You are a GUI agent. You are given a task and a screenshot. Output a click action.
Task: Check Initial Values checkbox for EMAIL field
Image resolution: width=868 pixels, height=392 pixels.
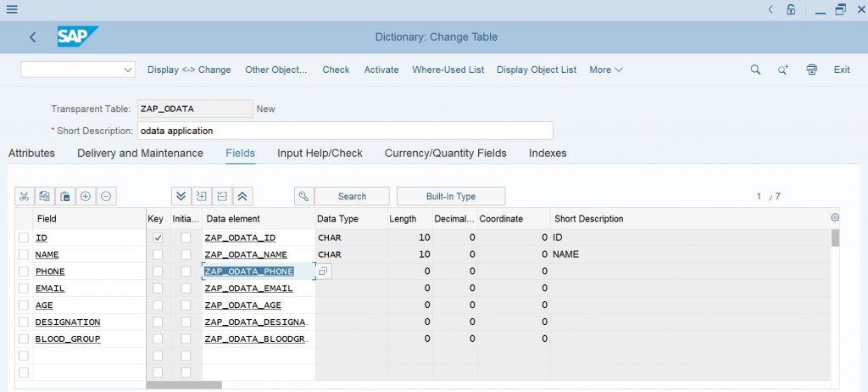186,288
